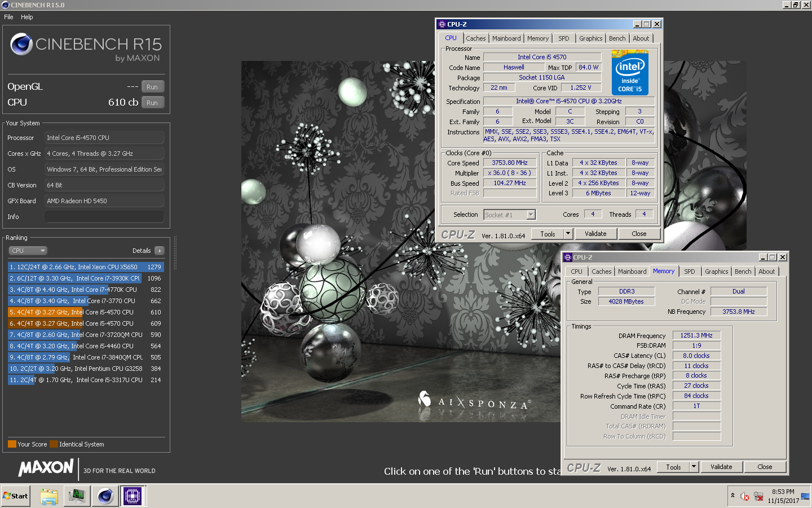Switch to Caches tab in top CPU-Z window
This screenshot has width=812, height=508.
[475, 38]
